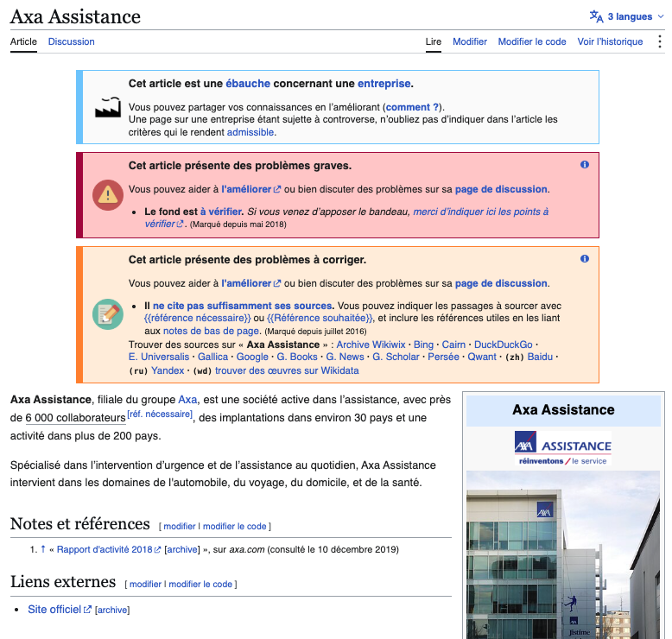Open the Modifier le code tab
Viewport: 672px width, 639px height.
pos(532,41)
